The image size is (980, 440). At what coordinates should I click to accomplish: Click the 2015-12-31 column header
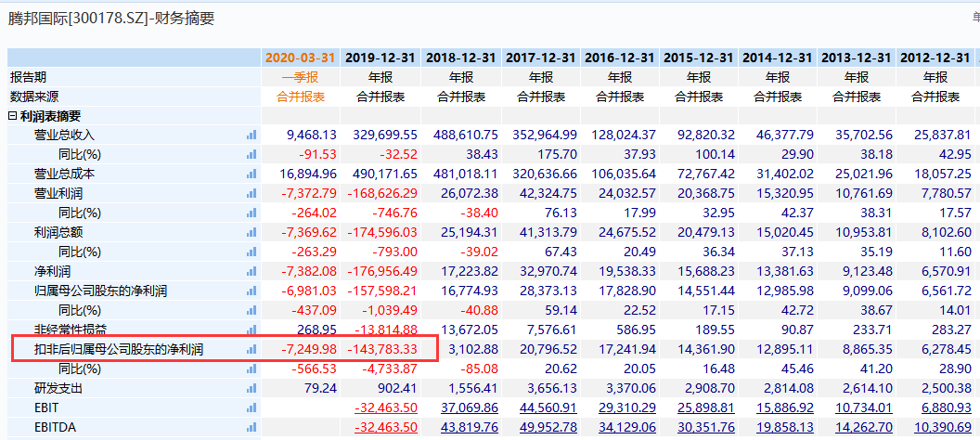click(x=699, y=58)
